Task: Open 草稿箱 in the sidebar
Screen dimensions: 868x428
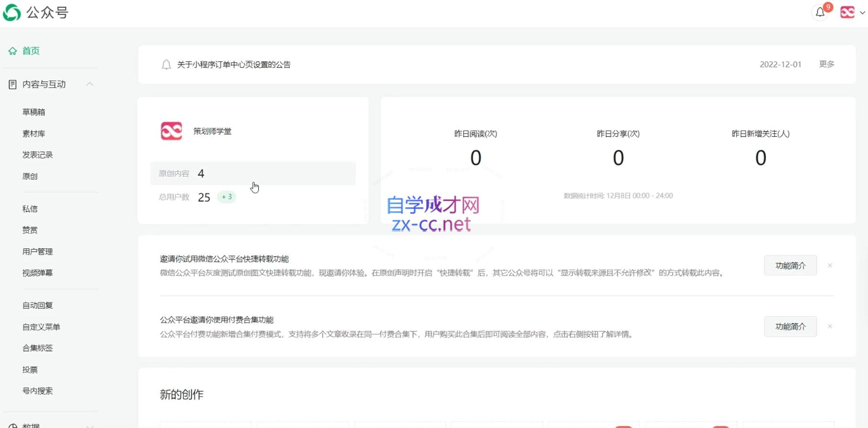Action: (34, 112)
